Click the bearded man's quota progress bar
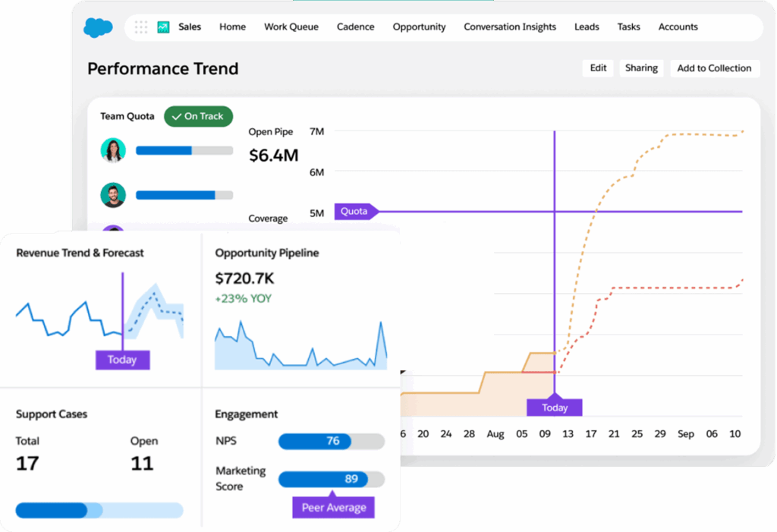This screenshot has height=532, width=777. click(x=184, y=195)
